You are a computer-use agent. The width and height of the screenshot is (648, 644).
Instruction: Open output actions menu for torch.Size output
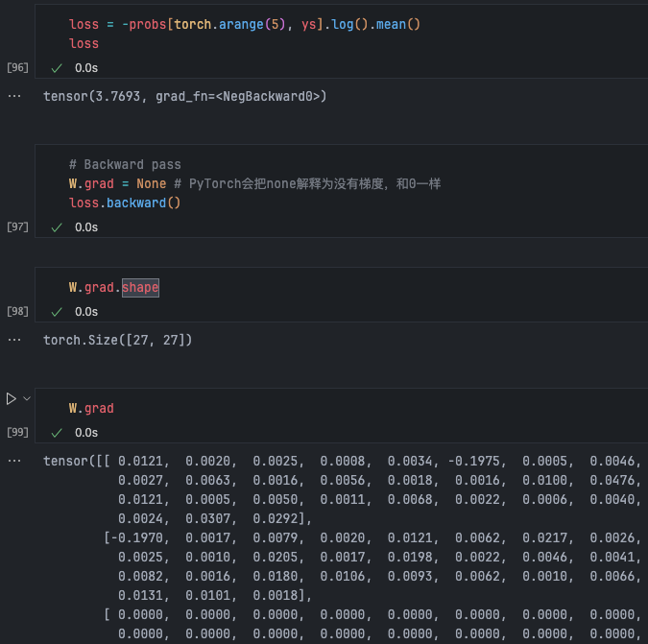[13, 341]
